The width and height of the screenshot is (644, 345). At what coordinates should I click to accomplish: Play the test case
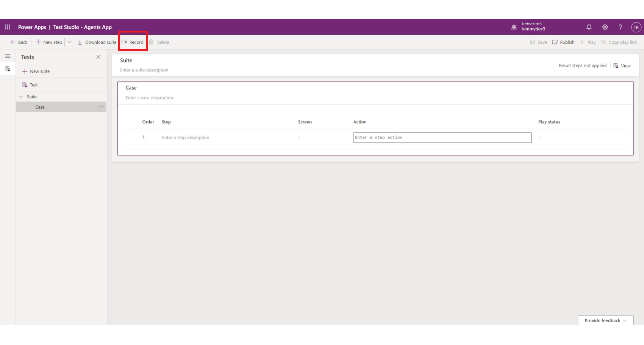[588, 42]
